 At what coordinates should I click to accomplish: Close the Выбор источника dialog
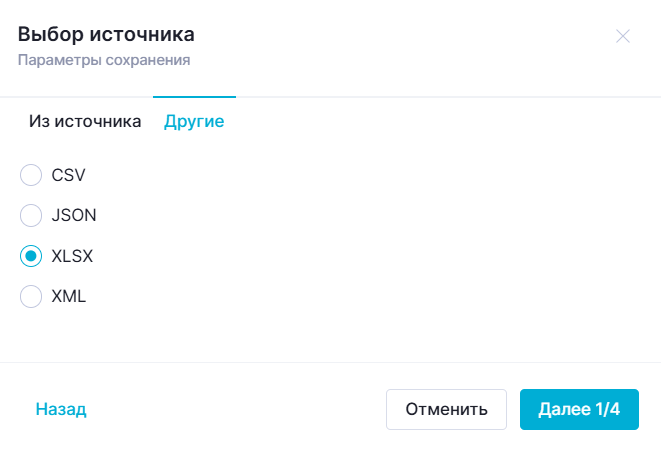click(623, 36)
